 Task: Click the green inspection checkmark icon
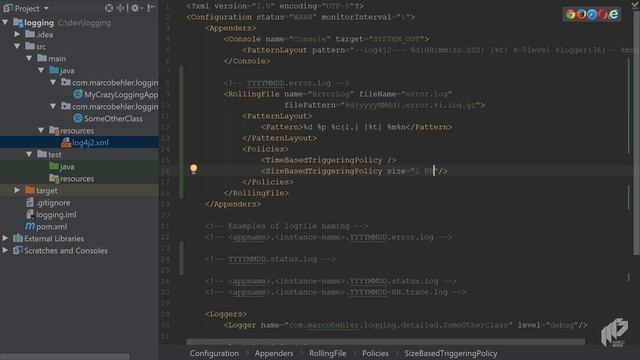point(635,4)
